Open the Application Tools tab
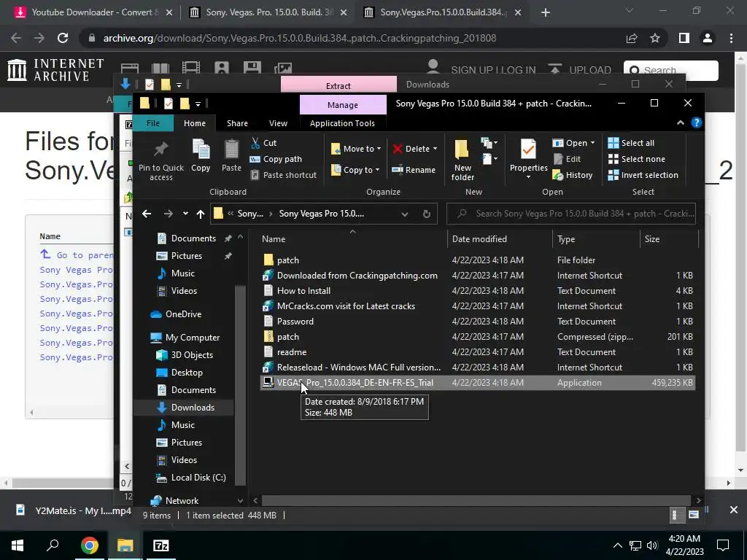This screenshot has width=747, height=560. coord(342,122)
